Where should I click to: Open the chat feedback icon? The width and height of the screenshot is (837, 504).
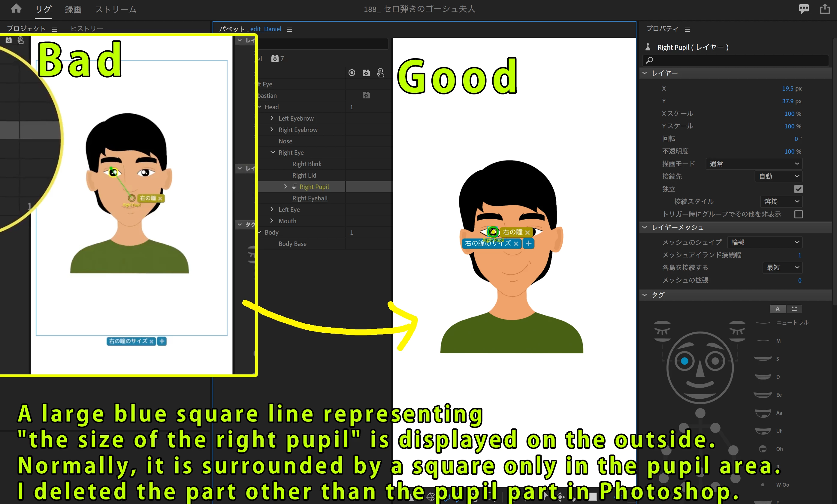pyautogui.click(x=803, y=9)
